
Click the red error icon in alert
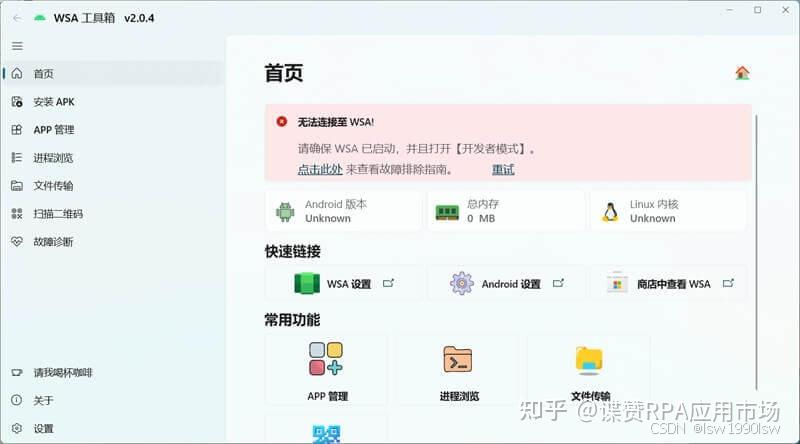282,121
